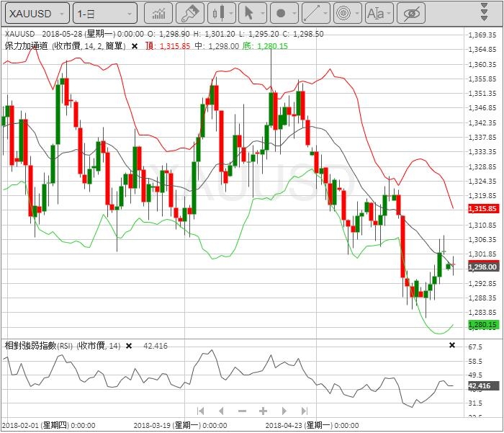The image size is (504, 433).
Task: Click the 底: 1,280.15 bottom band value
Action: click(x=265, y=46)
